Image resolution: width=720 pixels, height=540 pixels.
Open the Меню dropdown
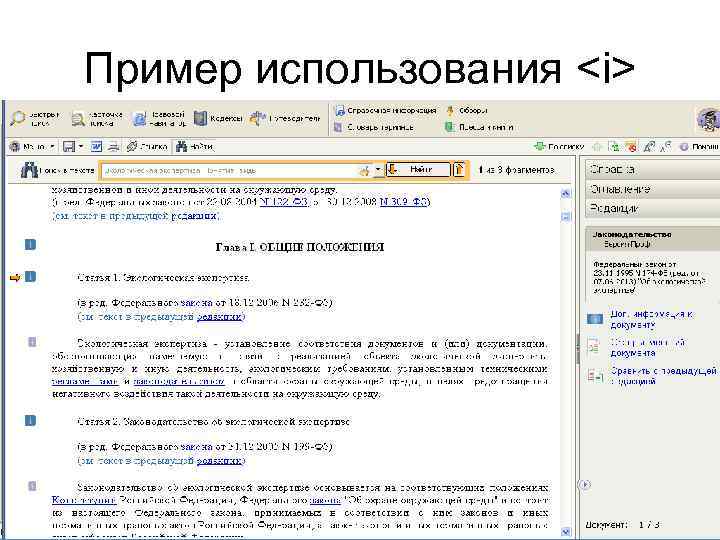pos(32,146)
